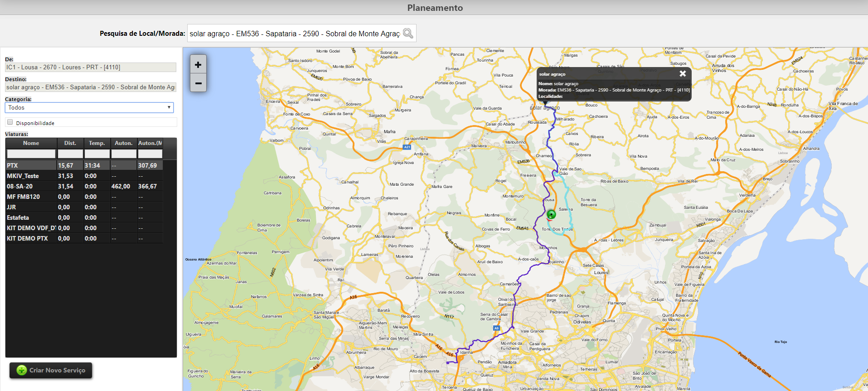Click the A21 highway shield
Image resolution: width=868 pixels, height=391 pixels.
[x=407, y=147]
